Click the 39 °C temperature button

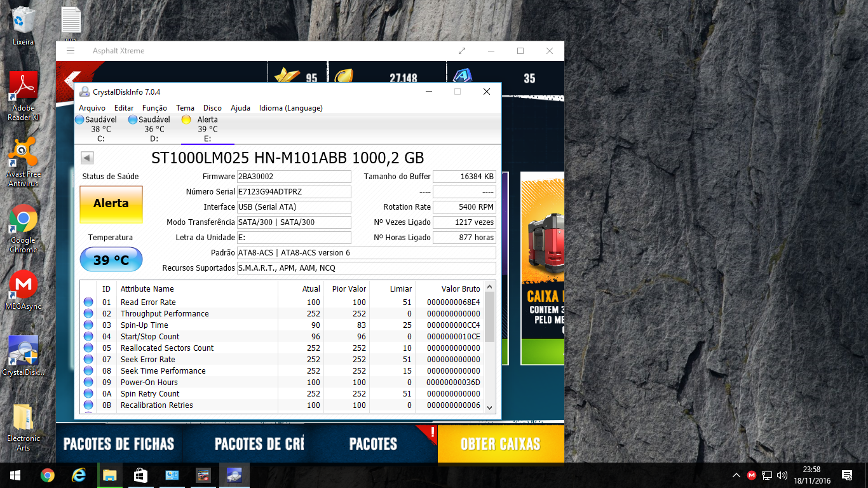pos(111,260)
